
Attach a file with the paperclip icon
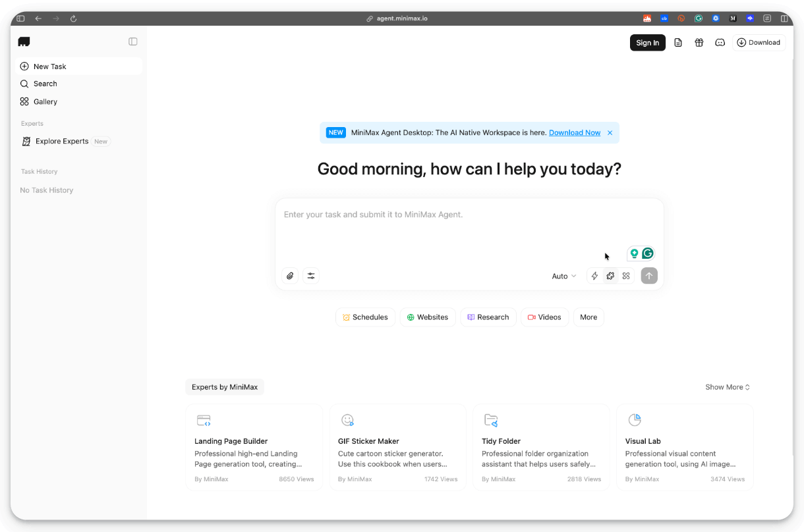pos(290,276)
